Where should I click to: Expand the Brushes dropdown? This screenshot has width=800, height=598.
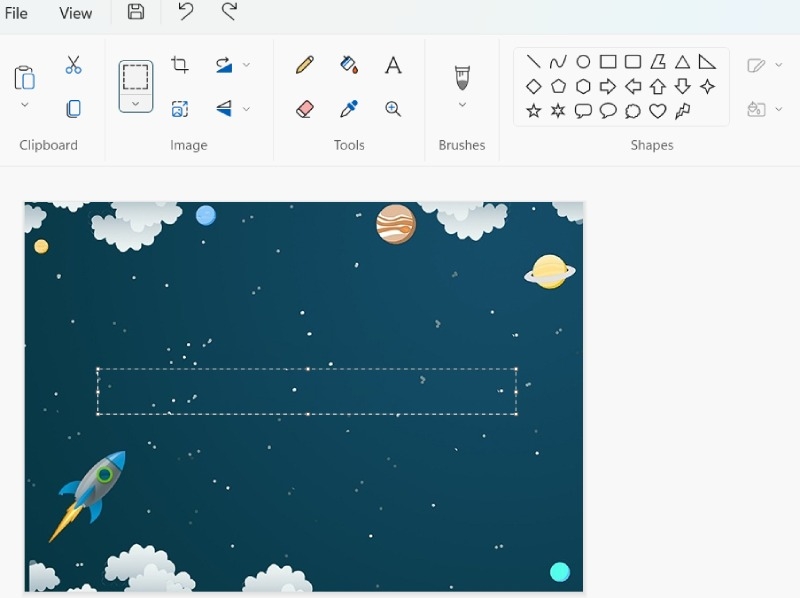[462, 105]
